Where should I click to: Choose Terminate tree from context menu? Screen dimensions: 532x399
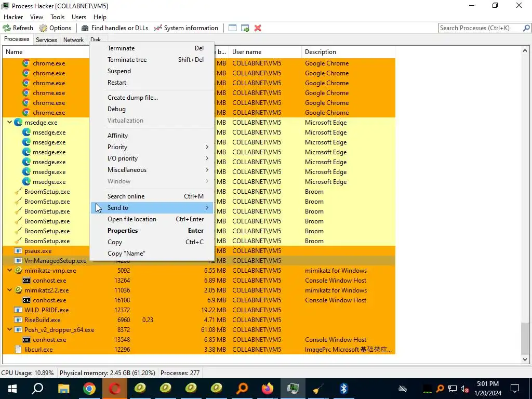(x=152, y=60)
